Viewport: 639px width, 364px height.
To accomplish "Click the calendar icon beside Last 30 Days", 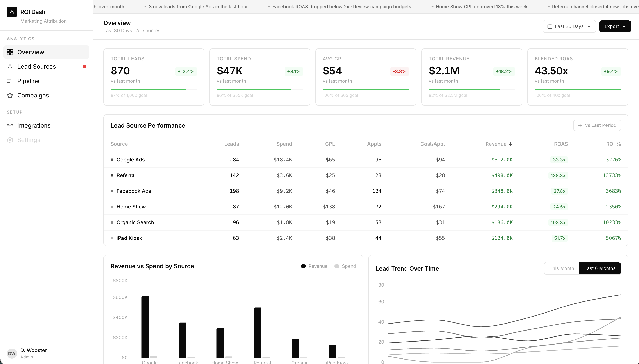I will pyautogui.click(x=550, y=26).
